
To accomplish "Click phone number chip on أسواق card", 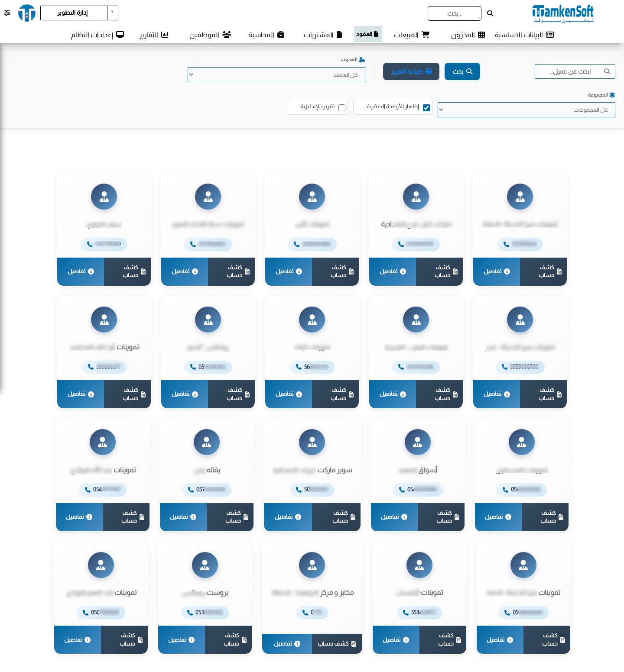I will click(x=418, y=490).
